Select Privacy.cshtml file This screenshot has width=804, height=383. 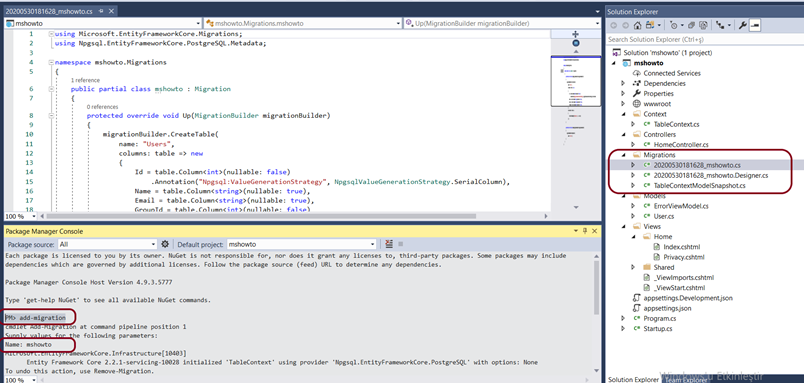coord(684,257)
